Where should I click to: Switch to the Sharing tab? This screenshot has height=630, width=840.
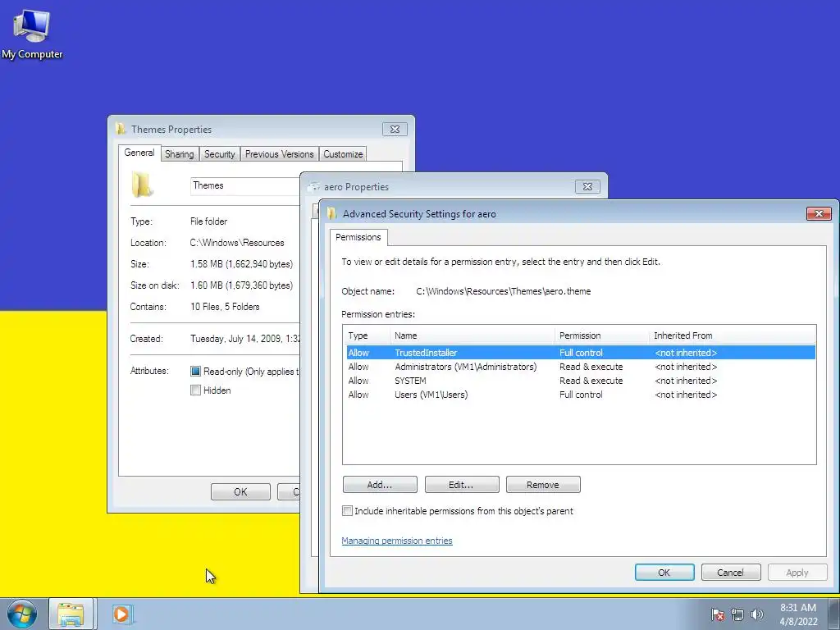pos(180,154)
